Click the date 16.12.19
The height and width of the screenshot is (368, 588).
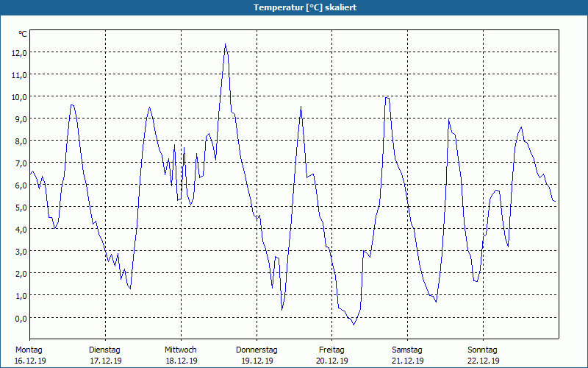click(30, 361)
